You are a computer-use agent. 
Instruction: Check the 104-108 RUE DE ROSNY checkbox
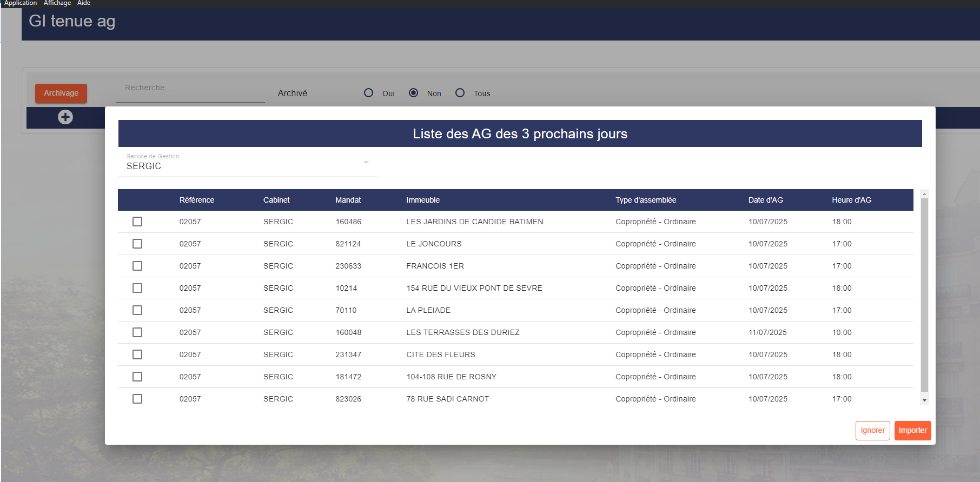137,377
